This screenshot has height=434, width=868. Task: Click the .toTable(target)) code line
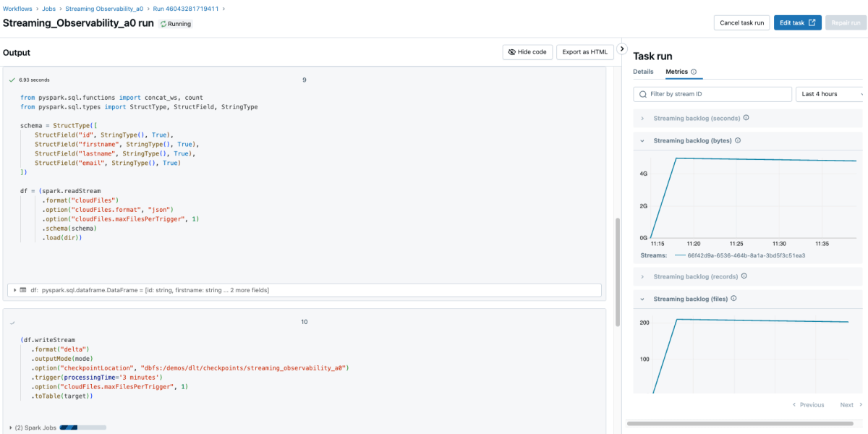[x=61, y=396]
